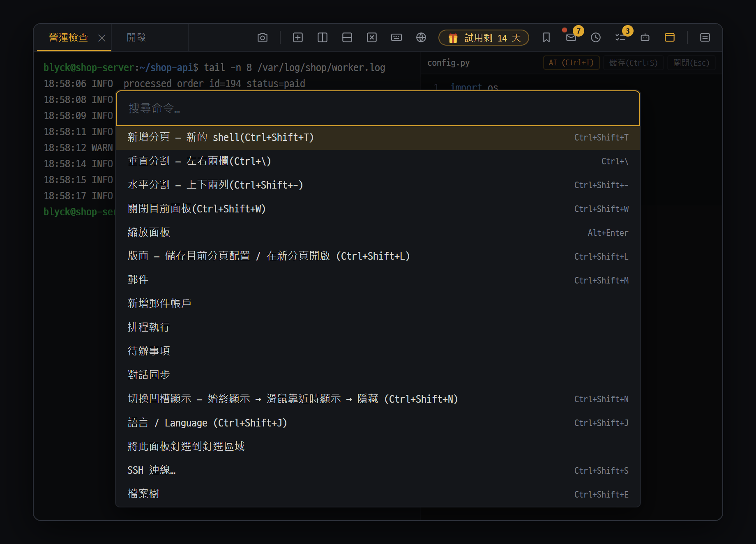Click the clock schedule icon
This screenshot has width=756, height=544.
pyautogui.click(x=596, y=38)
